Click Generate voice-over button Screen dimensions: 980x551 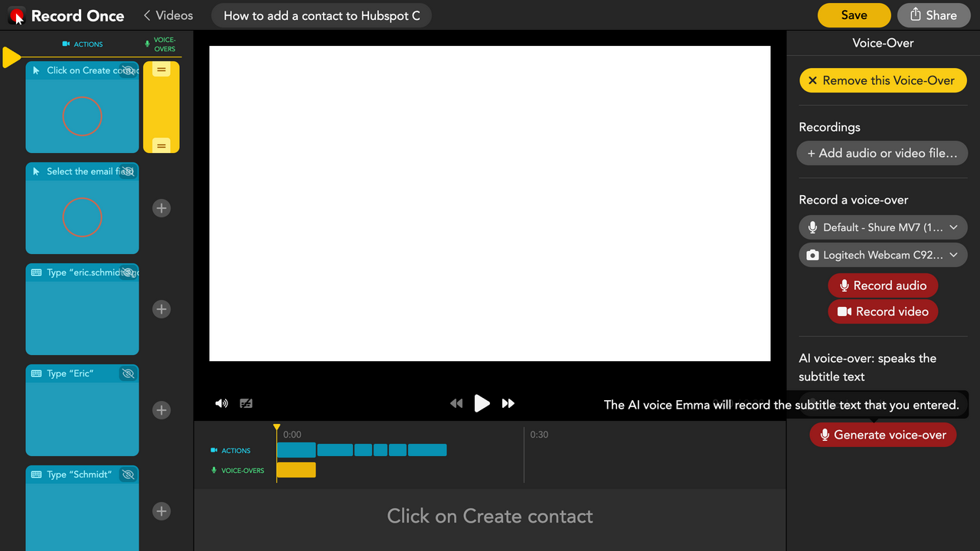[x=884, y=435]
